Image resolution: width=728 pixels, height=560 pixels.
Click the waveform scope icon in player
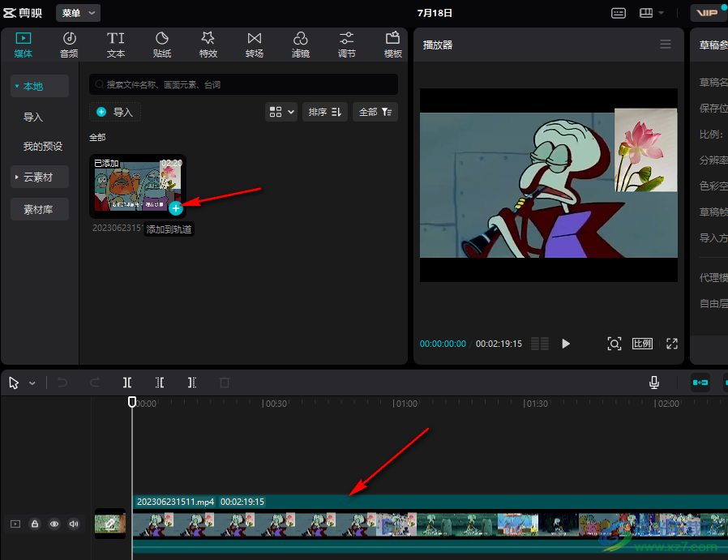[540, 344]
